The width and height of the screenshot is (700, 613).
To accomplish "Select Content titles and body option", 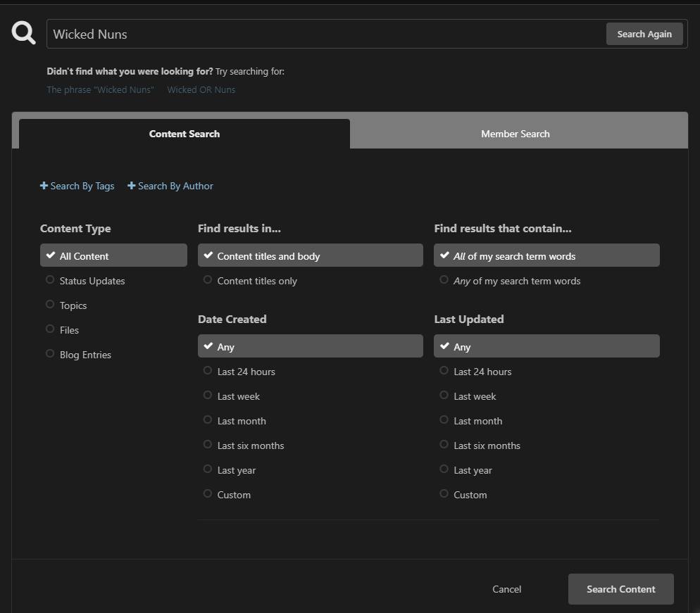I will [x=311, y=255].
